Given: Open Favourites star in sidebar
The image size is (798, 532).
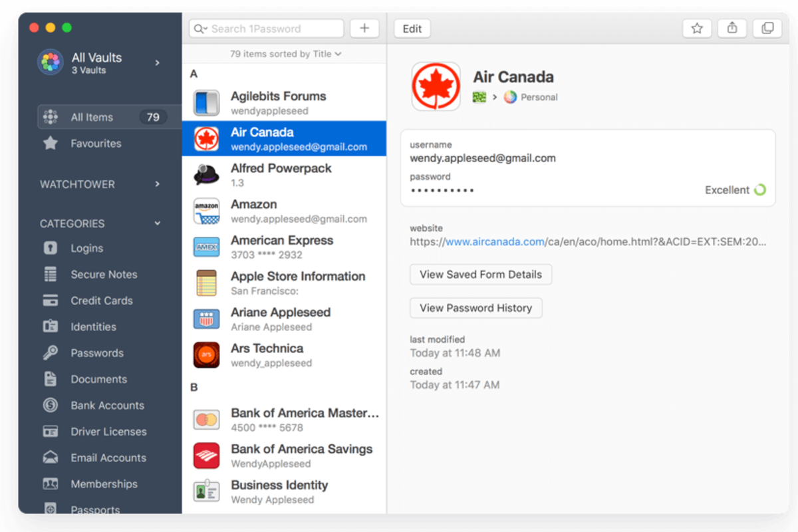Looking at the screenshot, I should (51, 143).
